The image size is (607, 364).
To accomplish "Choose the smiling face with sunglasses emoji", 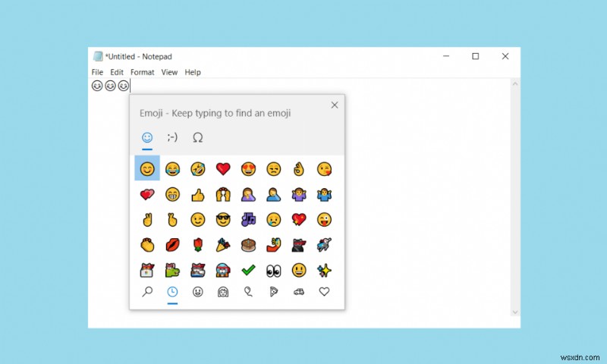I will click(223, 219).
